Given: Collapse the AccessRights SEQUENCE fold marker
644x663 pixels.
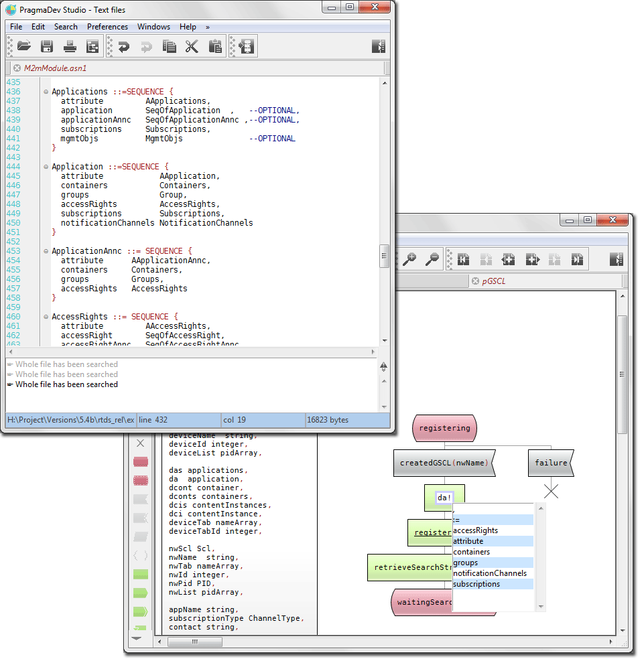Looking at the screenshot, I should click(46, 317).
